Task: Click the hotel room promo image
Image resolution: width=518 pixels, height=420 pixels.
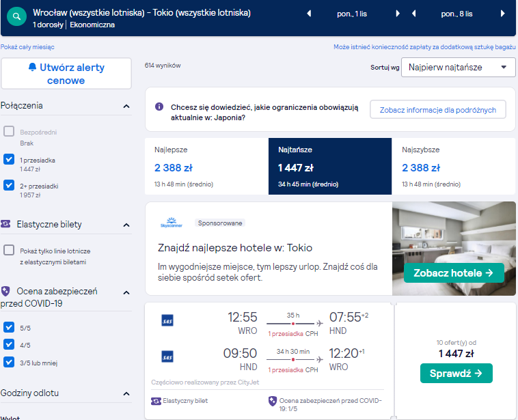Action: pos(454,249)
